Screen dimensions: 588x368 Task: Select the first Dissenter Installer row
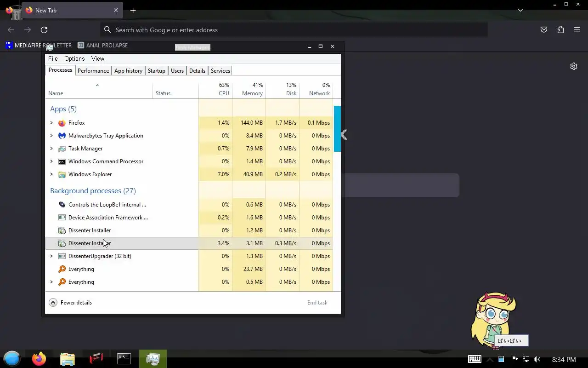(x=189, y=230)
